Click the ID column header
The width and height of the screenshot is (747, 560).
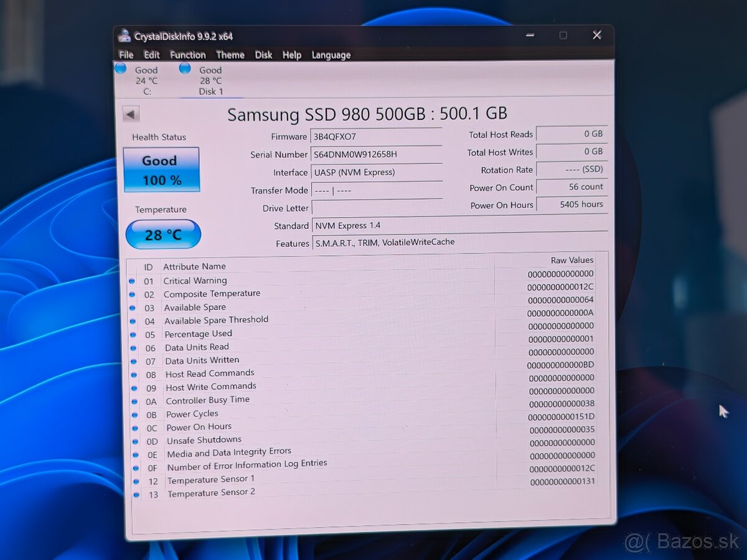[148, 267]
